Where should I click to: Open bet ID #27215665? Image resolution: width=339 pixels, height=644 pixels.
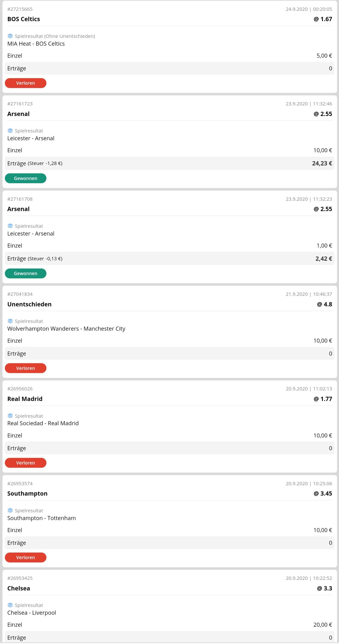coord(20,9)
